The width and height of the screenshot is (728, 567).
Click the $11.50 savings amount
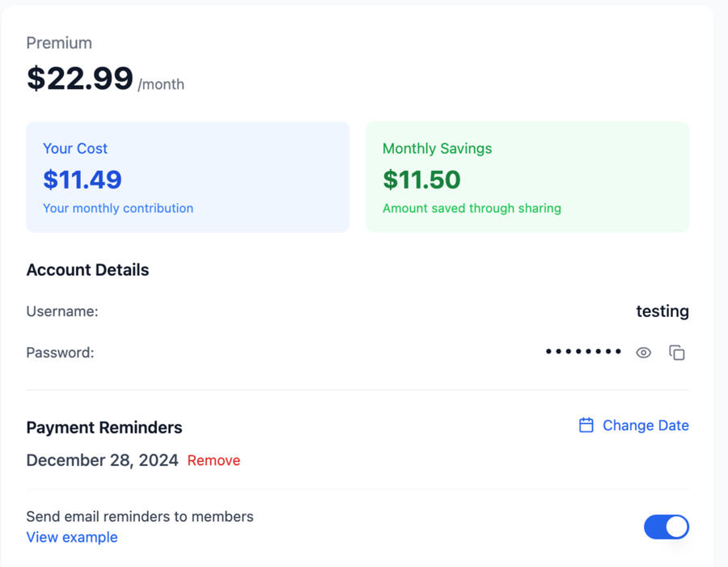(x=421, y=179)
